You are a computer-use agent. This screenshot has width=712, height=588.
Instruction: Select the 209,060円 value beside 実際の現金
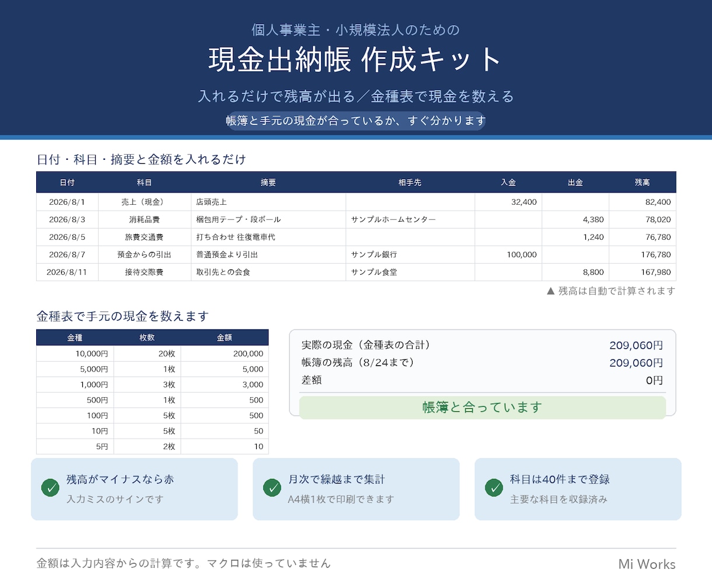[x=636, y=345]
